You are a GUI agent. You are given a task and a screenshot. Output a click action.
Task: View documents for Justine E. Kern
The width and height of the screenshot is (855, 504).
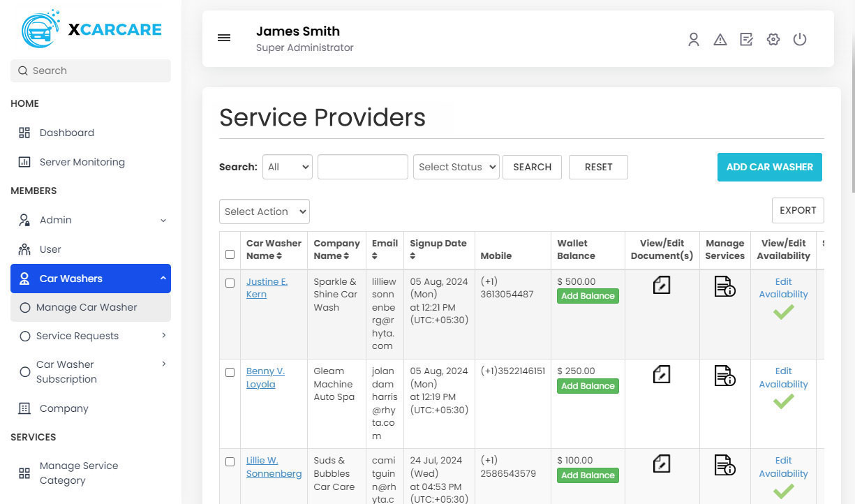tap(662, 285)
